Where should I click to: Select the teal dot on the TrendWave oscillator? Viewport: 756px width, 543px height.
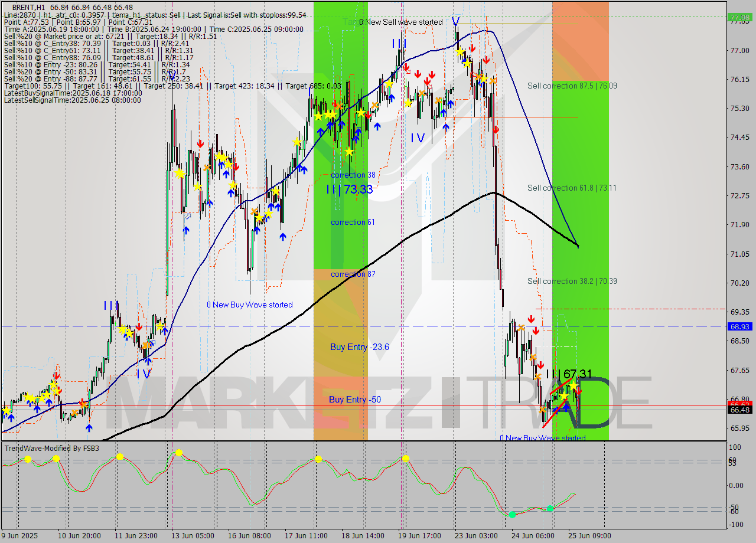click(550, 508)
